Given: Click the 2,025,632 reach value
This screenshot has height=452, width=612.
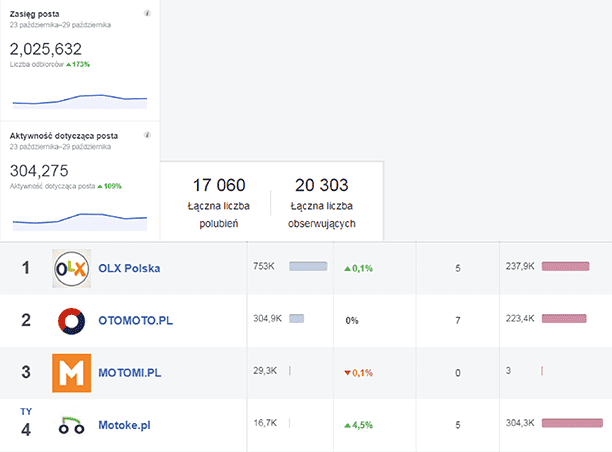Looking at the screenshot, I should [x=46, y=49].
